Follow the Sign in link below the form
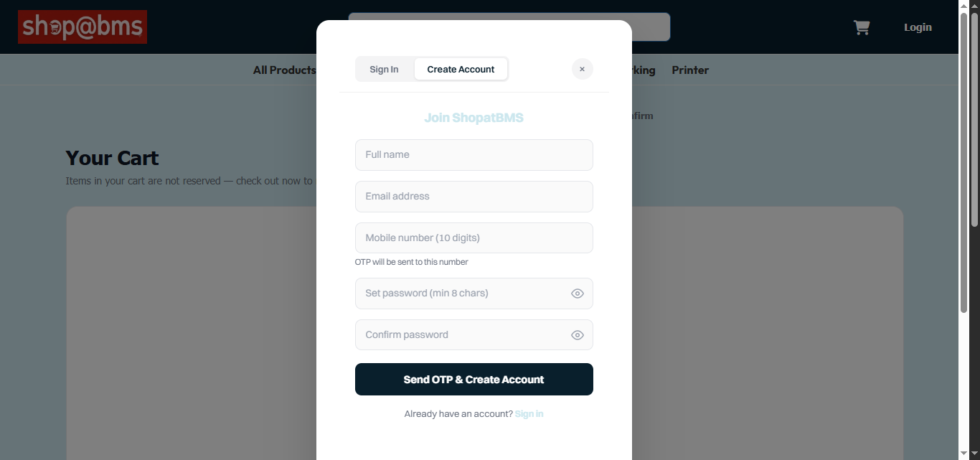Screen dimensions: 980x460 click(x=529, y=414)
